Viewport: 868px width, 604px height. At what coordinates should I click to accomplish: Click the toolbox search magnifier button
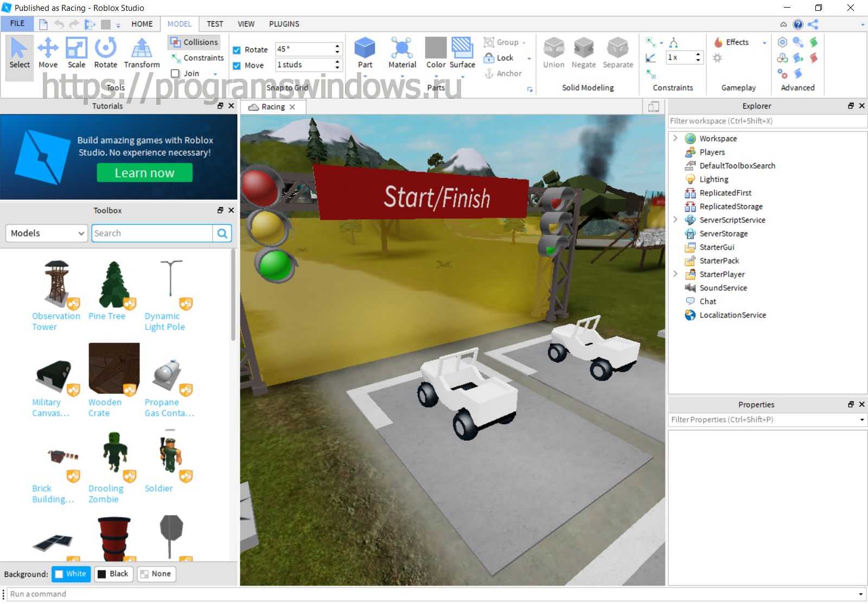(222, 233)
